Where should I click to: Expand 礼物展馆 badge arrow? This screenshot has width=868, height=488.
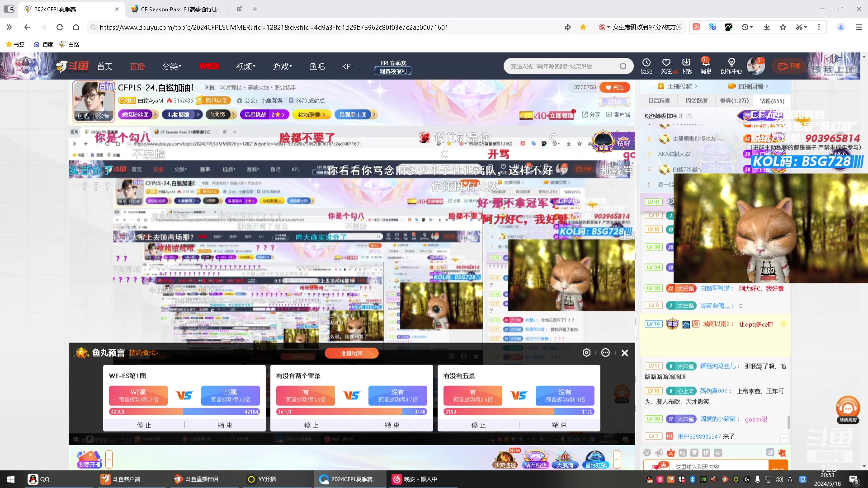coord(198,115)
